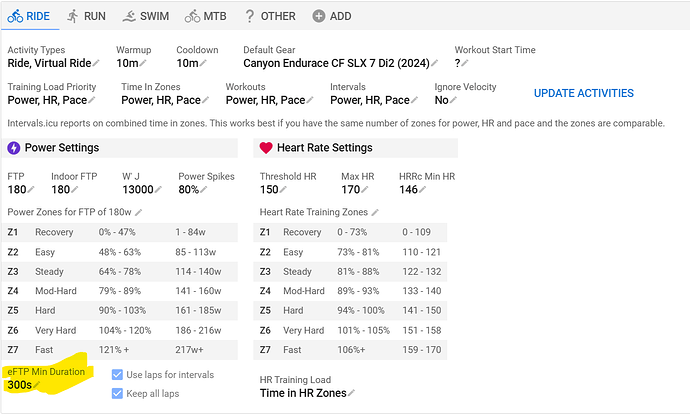This screenshot has width=690, height=414.
Task: Edit eFTP Min Duration 300s pencil
Action: point(37,385)
